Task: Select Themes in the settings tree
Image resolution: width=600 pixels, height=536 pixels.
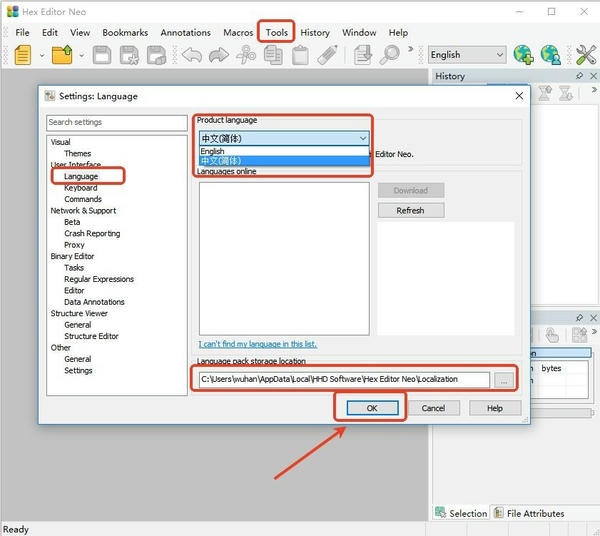Action: coord(78,153)
